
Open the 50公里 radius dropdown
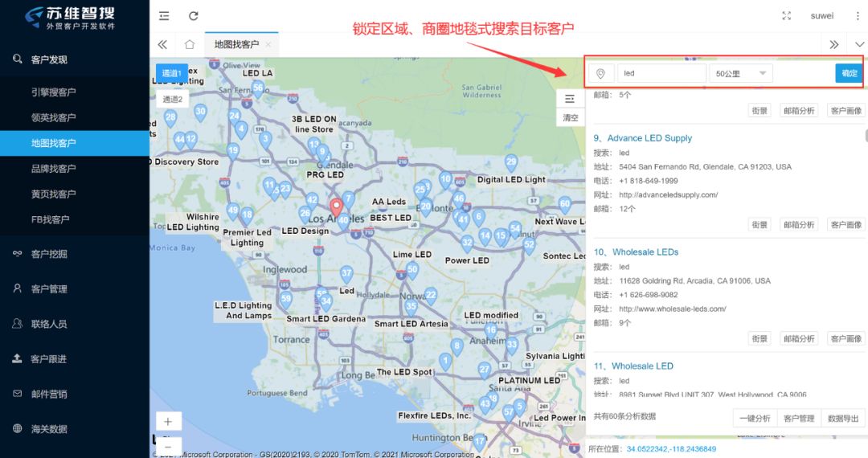coord(741,74)
